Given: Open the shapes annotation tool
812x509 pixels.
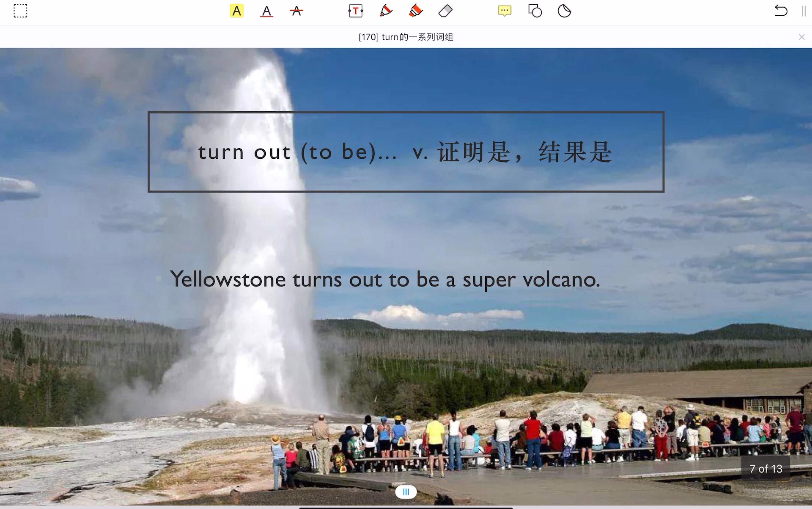Looking at the screenshot, I should click(535, 11).
